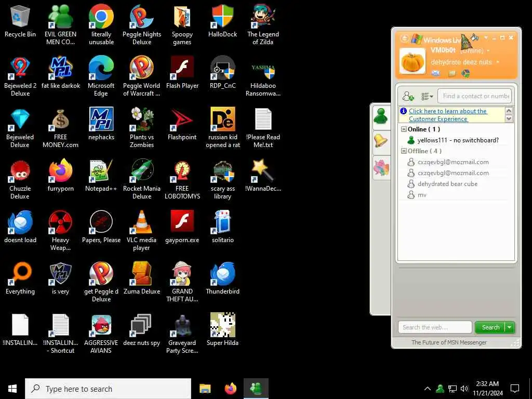Edit the dehydrate deez nuts personal message

tap(461, 62)
